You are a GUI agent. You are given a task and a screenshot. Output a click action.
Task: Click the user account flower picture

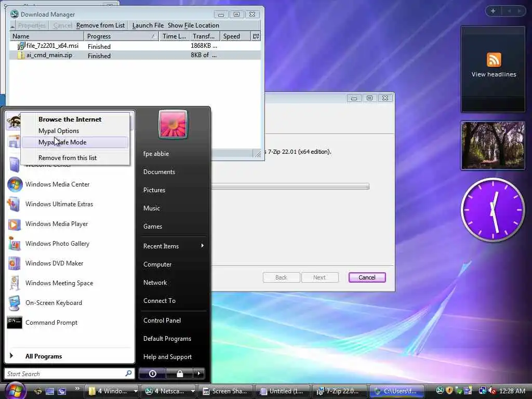(x=172, y=124)
